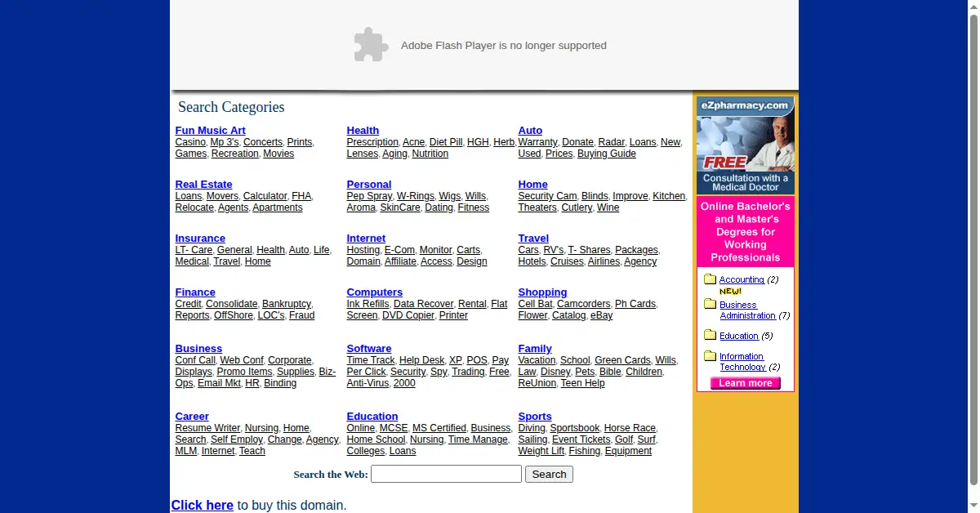Open the Career category heading
Image resolution: width=980 pixels, height=513 pixels.
pyautogui.click(x=192, y=417)
